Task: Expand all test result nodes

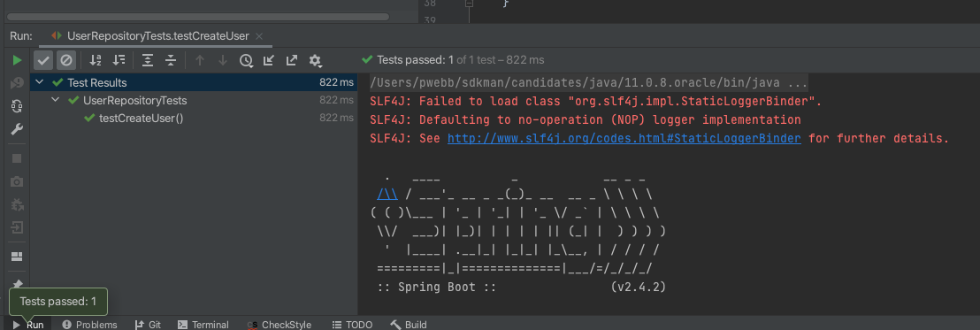Action: [x=148, y=60]
